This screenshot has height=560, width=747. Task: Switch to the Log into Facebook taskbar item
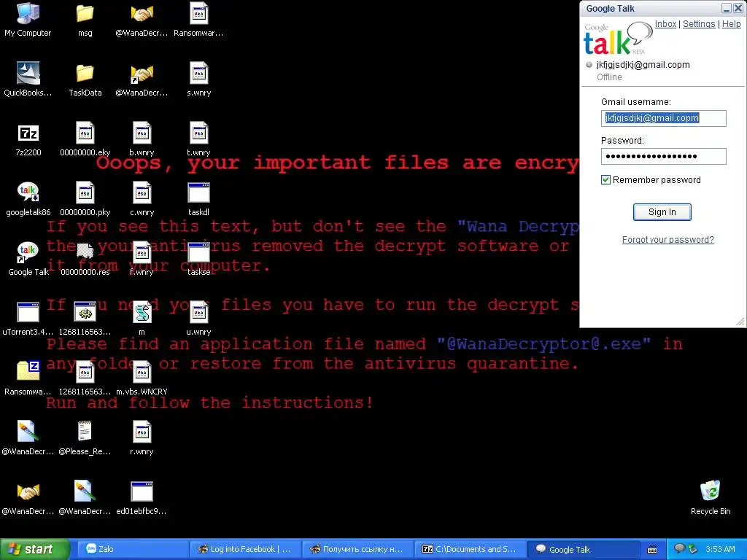tap(244, 549)
